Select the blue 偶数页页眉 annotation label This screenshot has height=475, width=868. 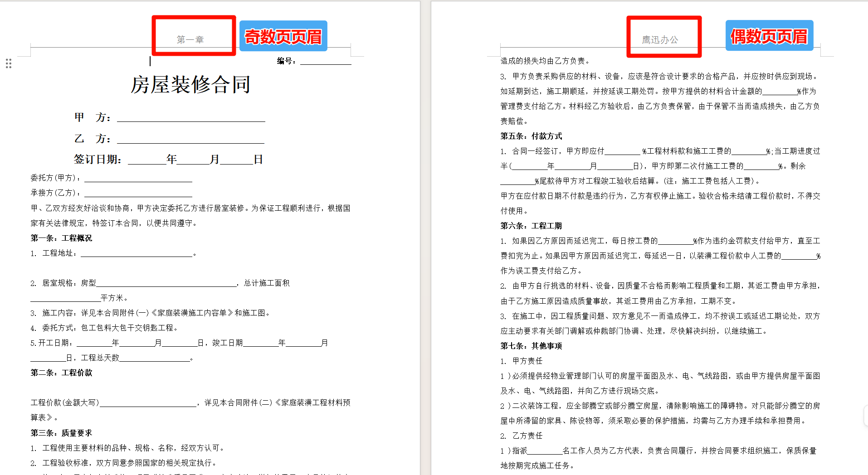tap(769, 35)
